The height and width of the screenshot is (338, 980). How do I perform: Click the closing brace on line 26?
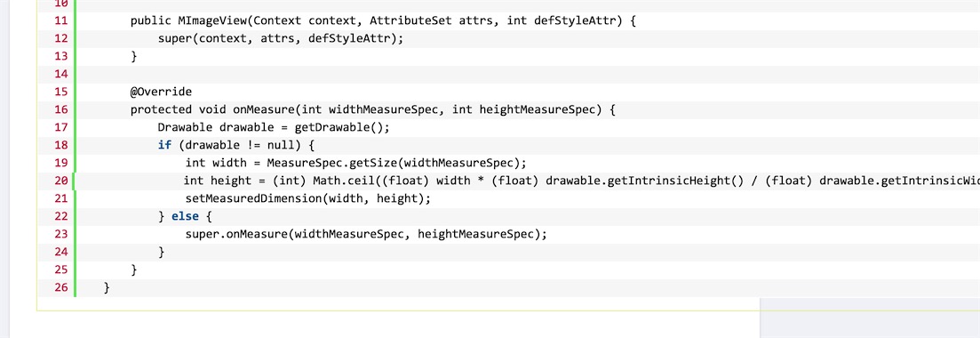tap(107, 288)
